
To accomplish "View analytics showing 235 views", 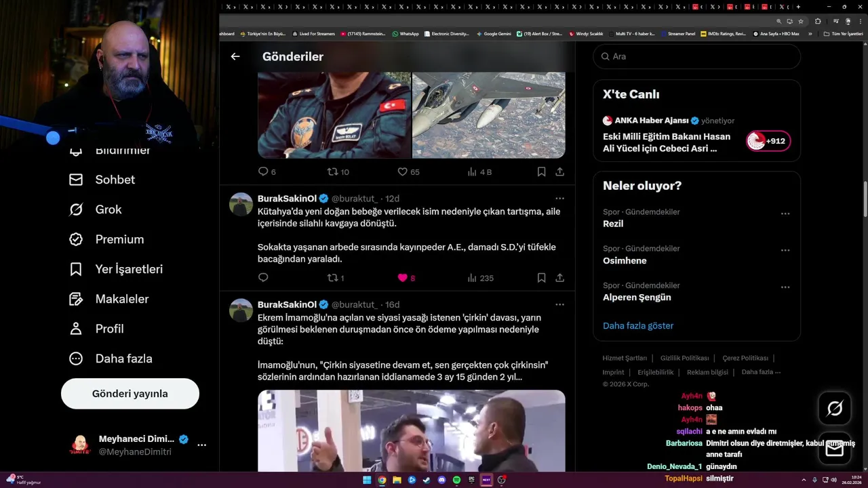I will pyautogui.click(x=480, y=278).
